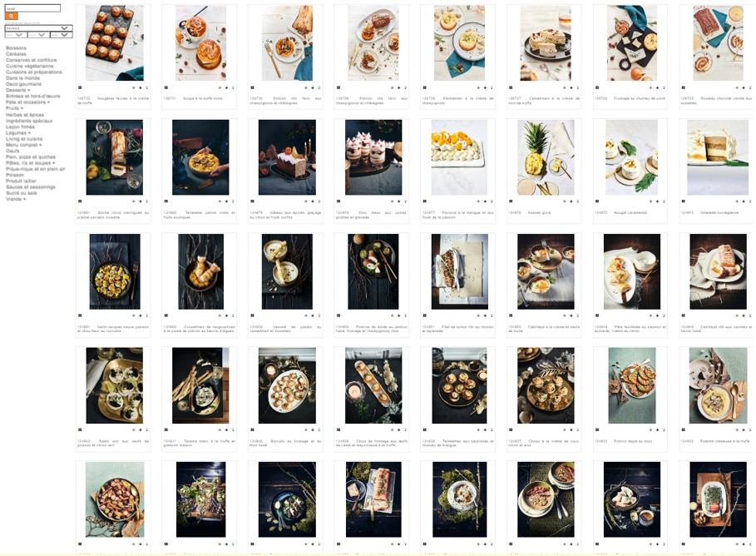
Task: Click in the search text field
Action: 32,8
